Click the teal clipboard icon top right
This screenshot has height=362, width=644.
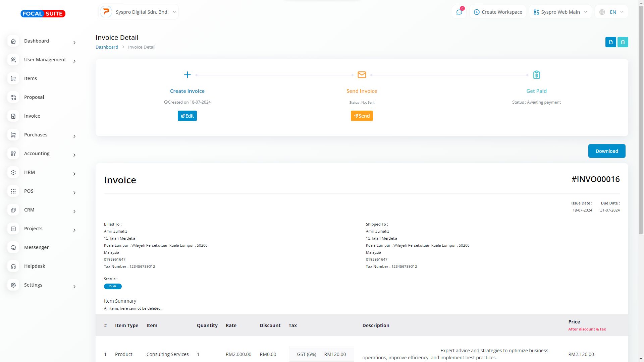coord(623,42)
